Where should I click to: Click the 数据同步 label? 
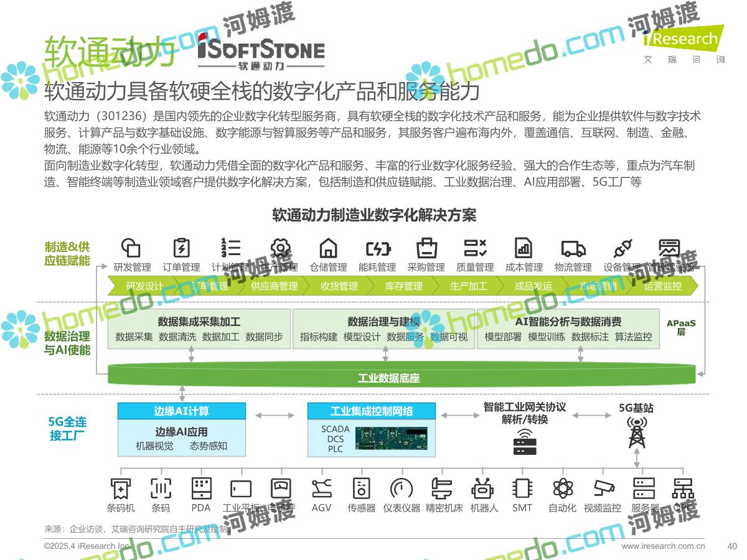pyautogui.click(x=265, y=337)
